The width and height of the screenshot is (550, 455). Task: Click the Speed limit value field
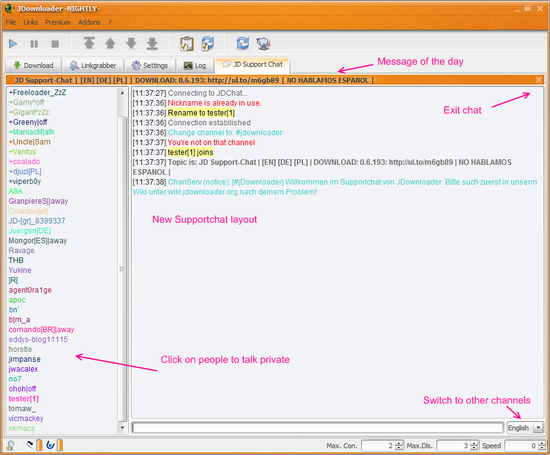521,446
